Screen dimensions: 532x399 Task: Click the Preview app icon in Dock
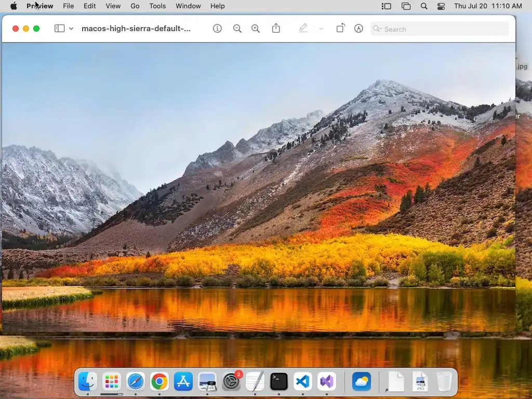(x=207, y=381)
